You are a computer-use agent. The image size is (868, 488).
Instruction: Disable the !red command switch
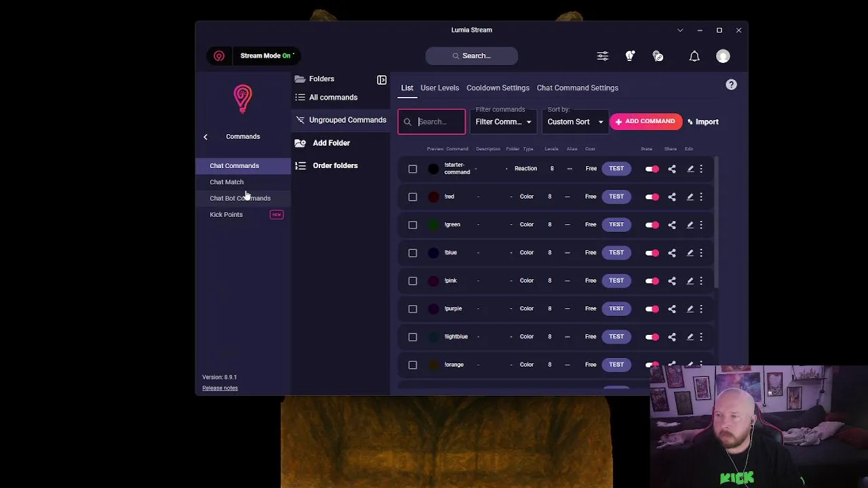click(652, 197)
